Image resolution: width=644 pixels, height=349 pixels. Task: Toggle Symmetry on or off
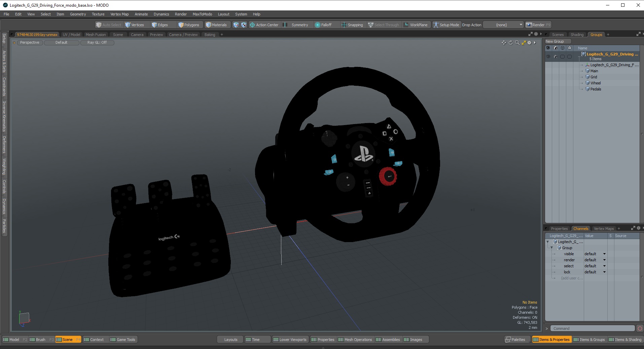pos(296,25)
